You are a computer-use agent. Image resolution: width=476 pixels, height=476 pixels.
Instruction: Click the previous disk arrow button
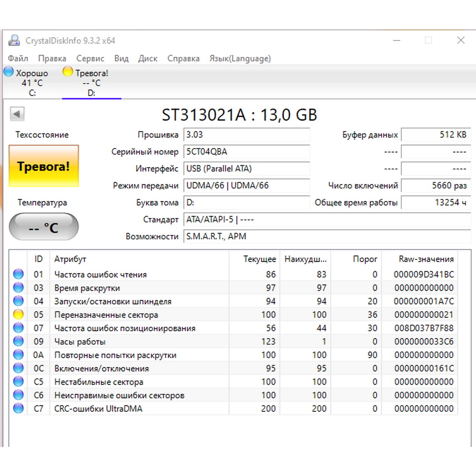(x=17, y=114)
